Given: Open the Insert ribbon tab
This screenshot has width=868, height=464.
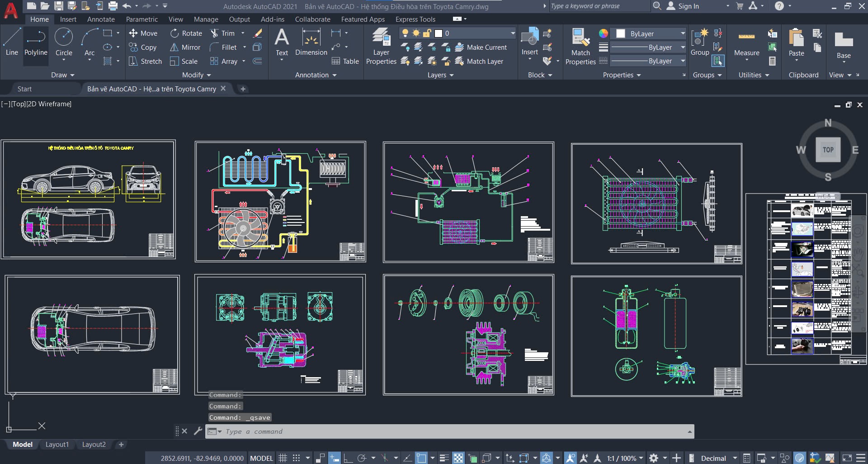Looking at the screenshot, I should tap(68, 19).
